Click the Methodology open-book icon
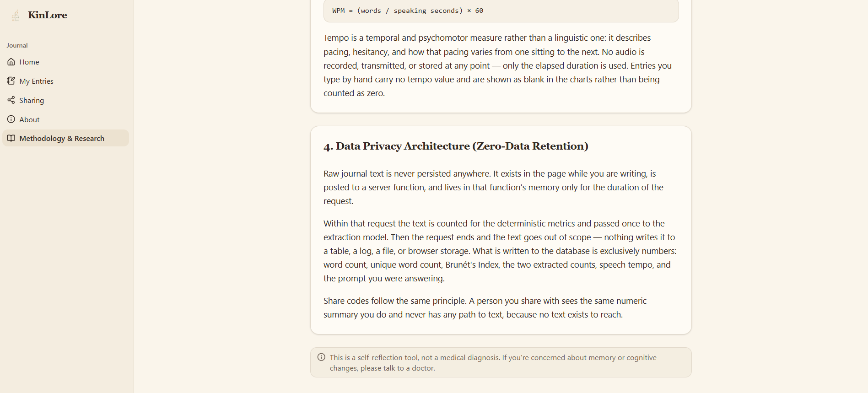This screenshot has height=393, width=868. 11,138
